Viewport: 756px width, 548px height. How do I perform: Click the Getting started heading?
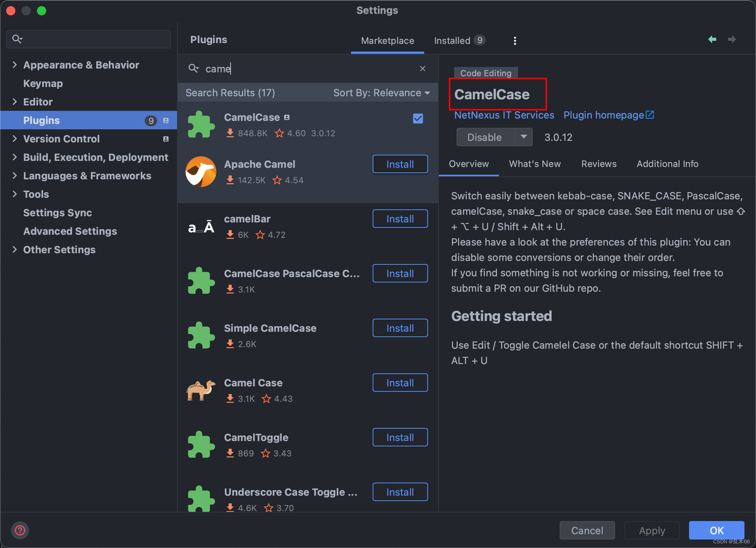pyautogui.click(x=501, y=316)
